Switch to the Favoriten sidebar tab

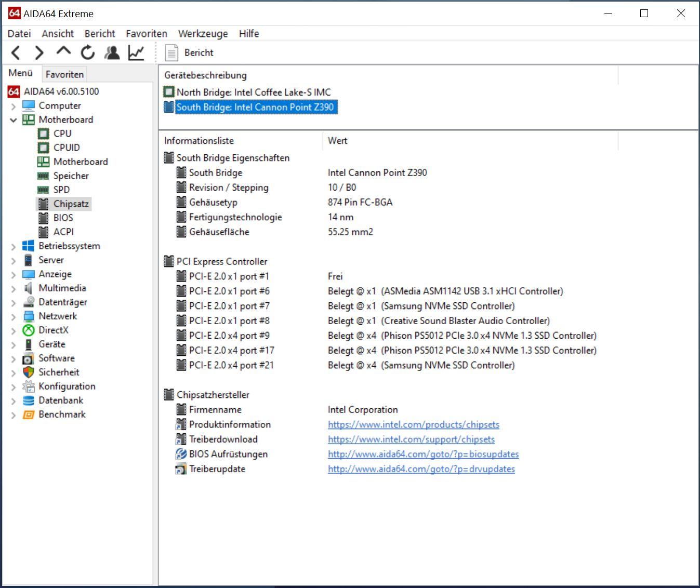(64, 74)
